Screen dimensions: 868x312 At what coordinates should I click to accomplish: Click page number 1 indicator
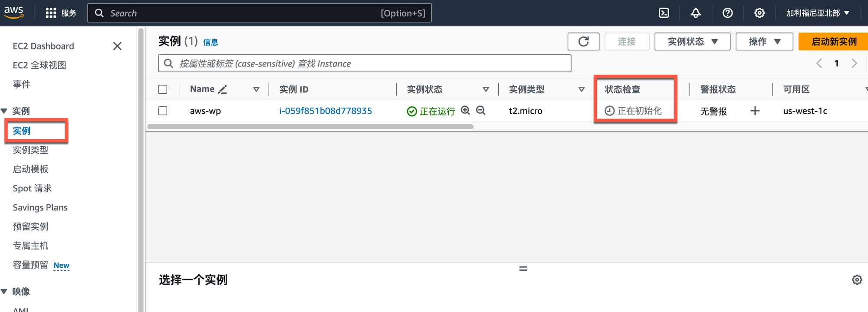[836, 63]
